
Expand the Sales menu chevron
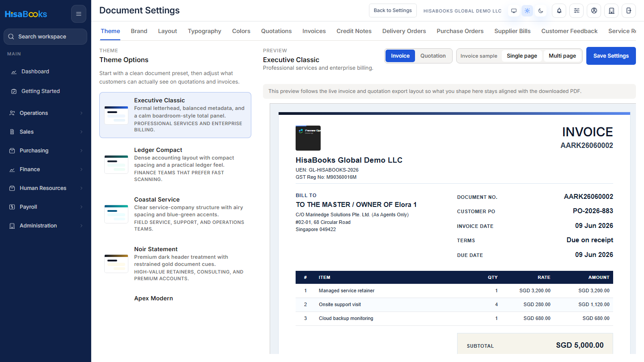click(81, 132)
